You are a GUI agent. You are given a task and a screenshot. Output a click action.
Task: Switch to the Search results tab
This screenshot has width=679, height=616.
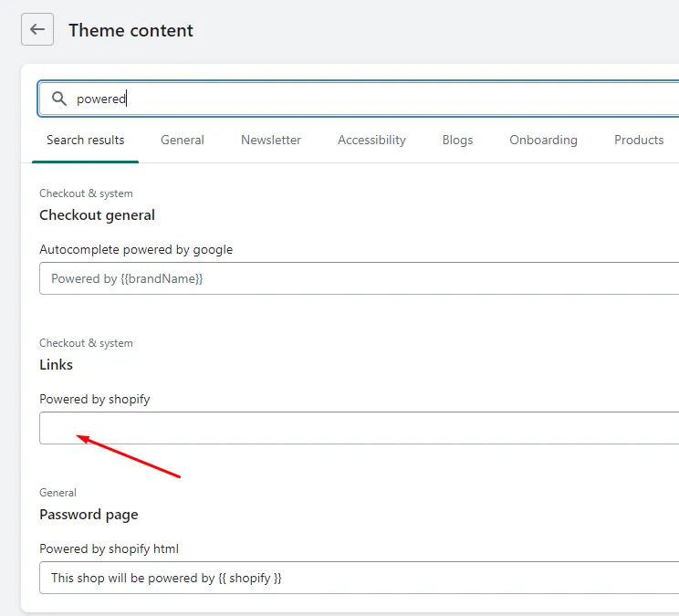[x=85, y=140]
